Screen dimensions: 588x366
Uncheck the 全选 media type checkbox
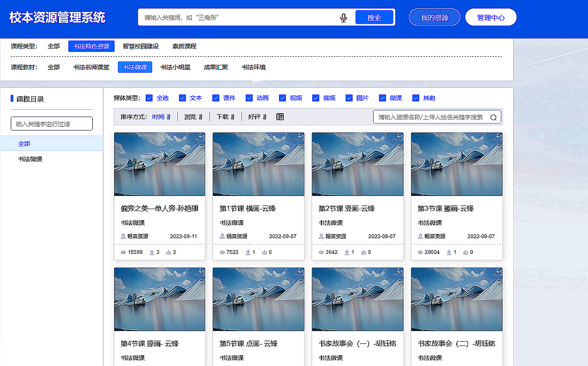click(x=149, y=98)
